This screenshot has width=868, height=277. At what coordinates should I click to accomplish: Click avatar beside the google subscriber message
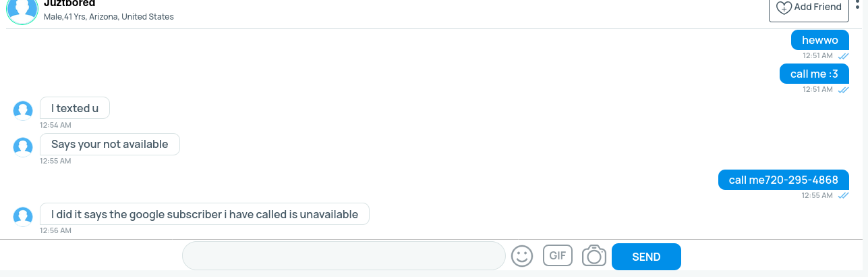tap(23, 216)
